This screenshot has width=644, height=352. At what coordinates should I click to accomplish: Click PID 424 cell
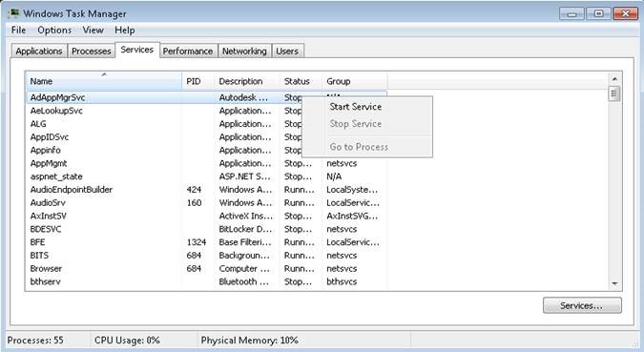click(194, 190)
